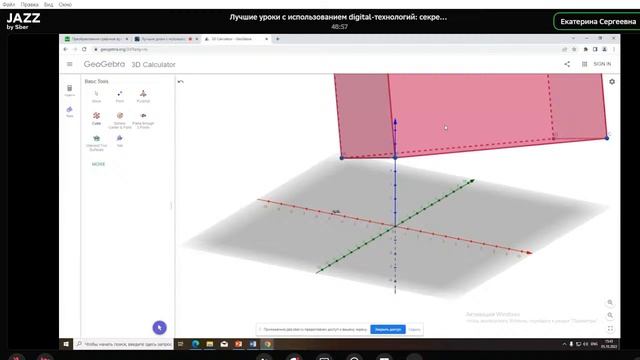
Task: Bookmark this page with the star icon
Action: click(574, 49)
